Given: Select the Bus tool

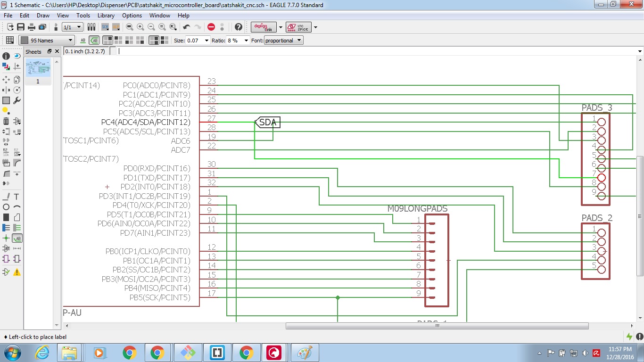Looking at the screenshot, I should [6, 228].
